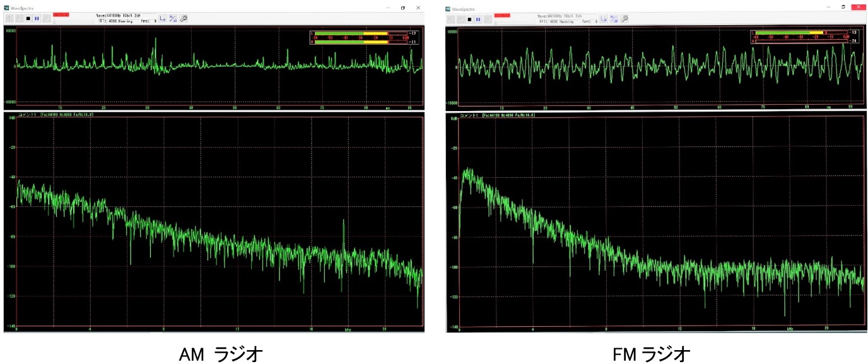Open settings magnifier icon in AM window
The height and width of the screenshot is (364, 868).
coord(184,18)
